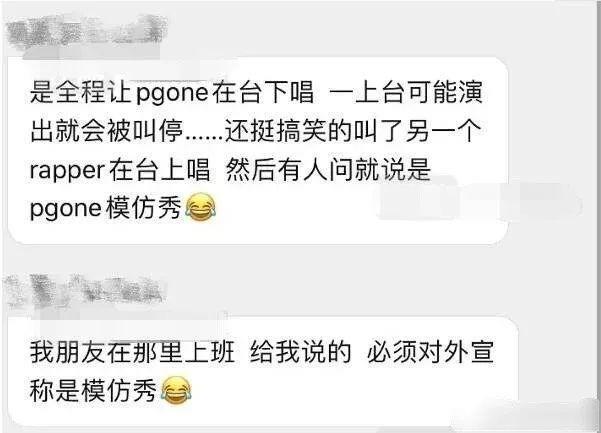Select the second message bubble starting 我朋友在那里上班
Image resolution: width=601 pixels, height=433 pixels.
(x=263, y=371)
